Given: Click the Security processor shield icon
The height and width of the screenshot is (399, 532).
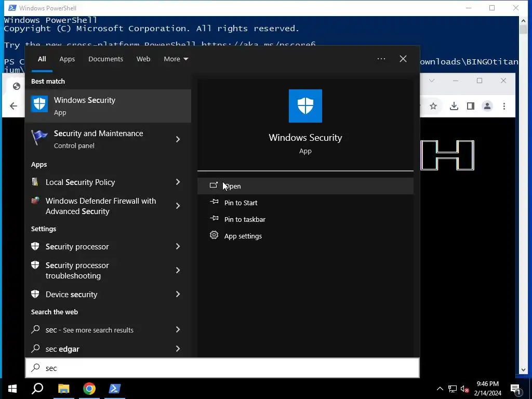Looking at the screenshot, I should coord(35,246).
